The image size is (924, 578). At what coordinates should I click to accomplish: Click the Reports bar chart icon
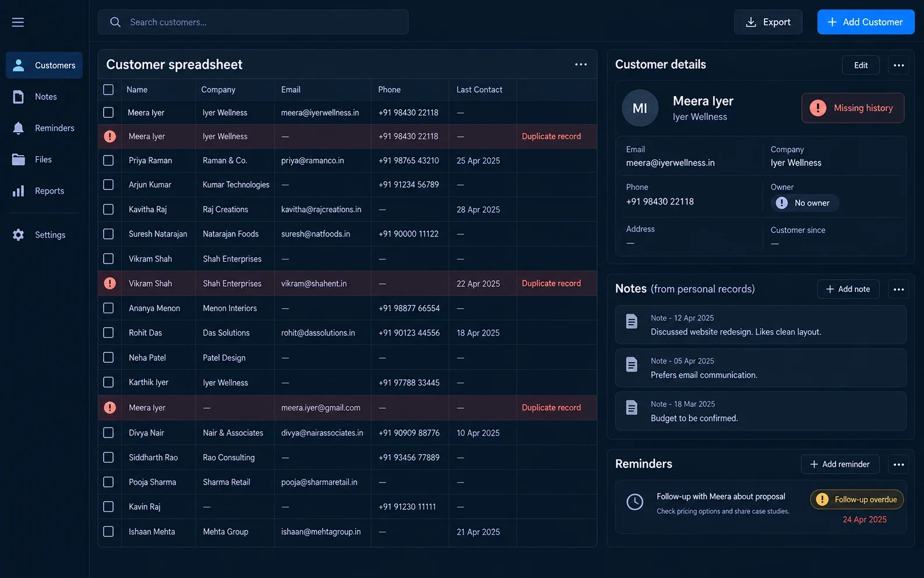pos(19,191)
